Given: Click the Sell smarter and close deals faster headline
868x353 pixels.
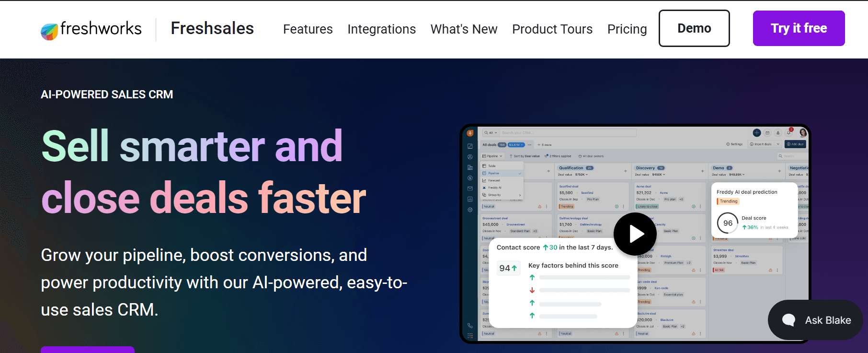Looking at the screenshot, I should pos(204,172).
